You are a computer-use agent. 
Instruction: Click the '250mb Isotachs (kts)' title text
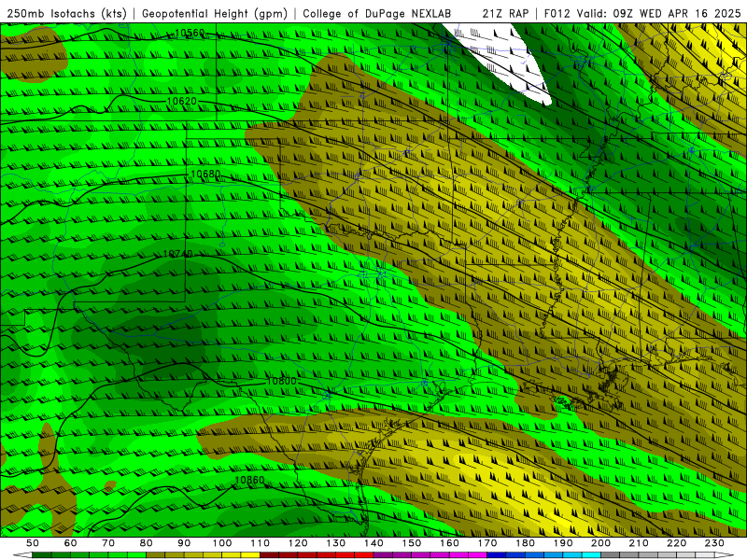[66, 14]
